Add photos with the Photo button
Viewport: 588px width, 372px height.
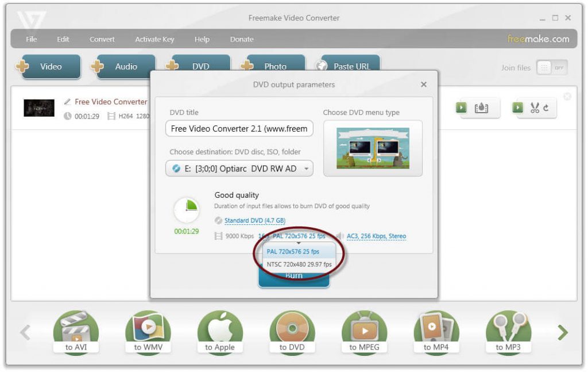tap(276, 64)
